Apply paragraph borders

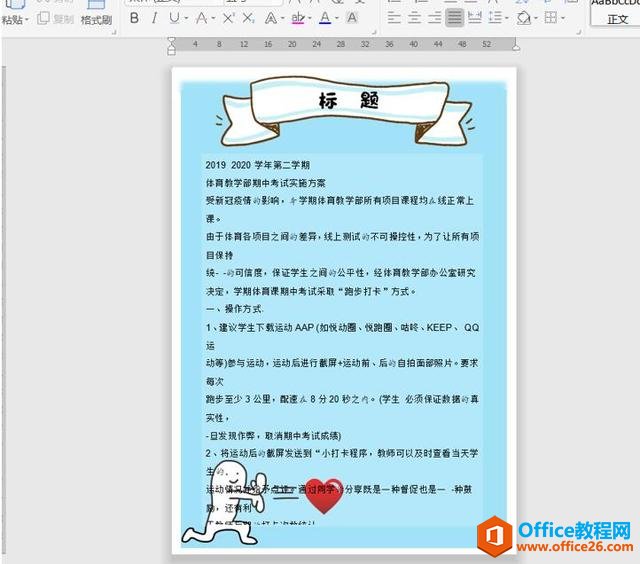(551, 18)
